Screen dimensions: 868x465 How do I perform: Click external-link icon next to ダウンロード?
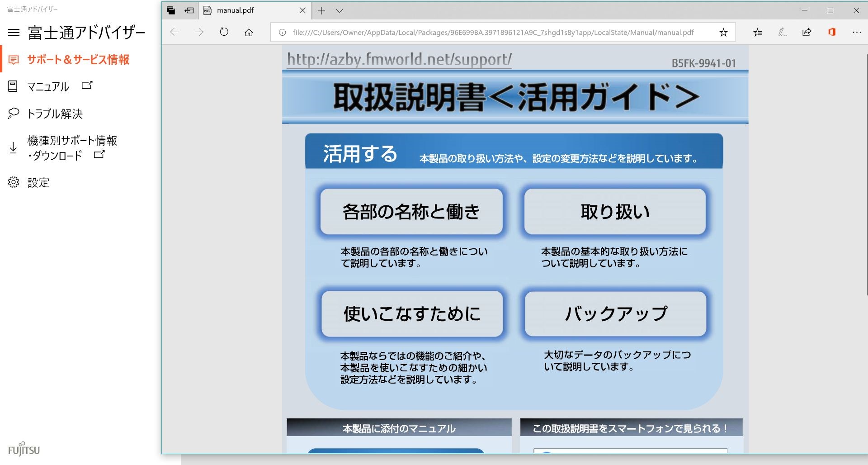(x=99, y=155)
